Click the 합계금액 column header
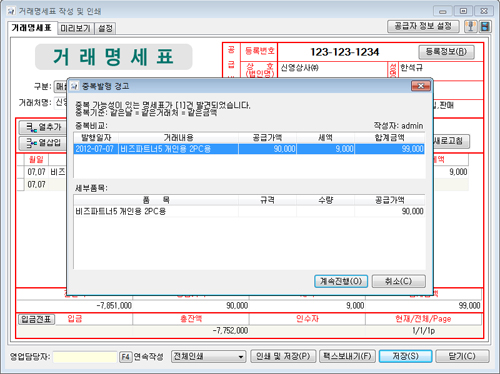This screenshot has height=374, width=500. (x=390, y=138)
